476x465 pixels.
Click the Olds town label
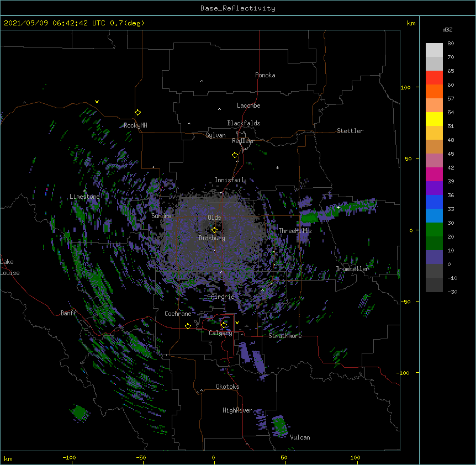[214, 218]
